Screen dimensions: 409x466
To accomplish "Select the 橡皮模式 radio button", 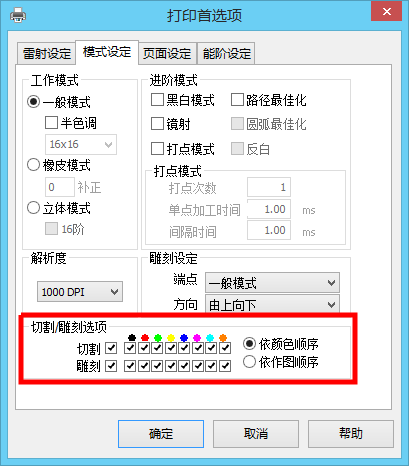I will click(33, 165).
